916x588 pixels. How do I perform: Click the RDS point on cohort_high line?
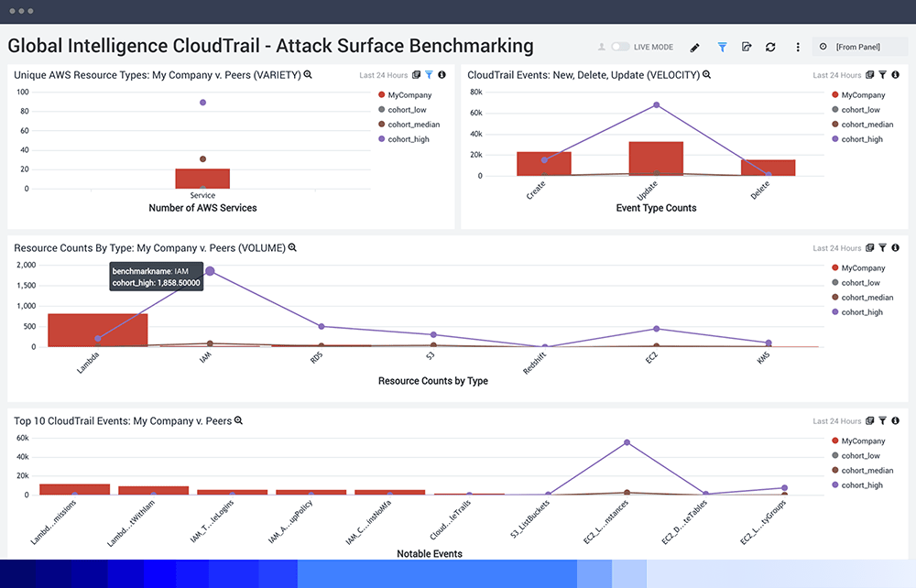pos(322,326)
